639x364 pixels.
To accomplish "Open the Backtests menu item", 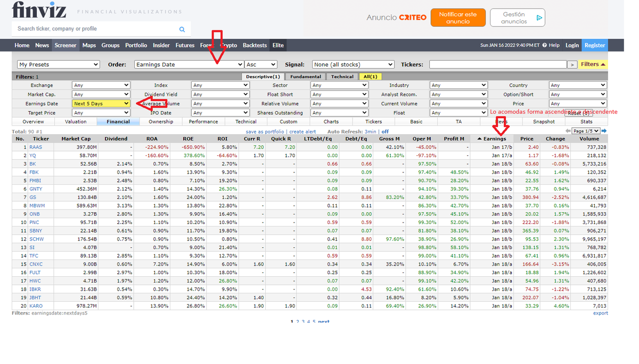I will [255, 45].
